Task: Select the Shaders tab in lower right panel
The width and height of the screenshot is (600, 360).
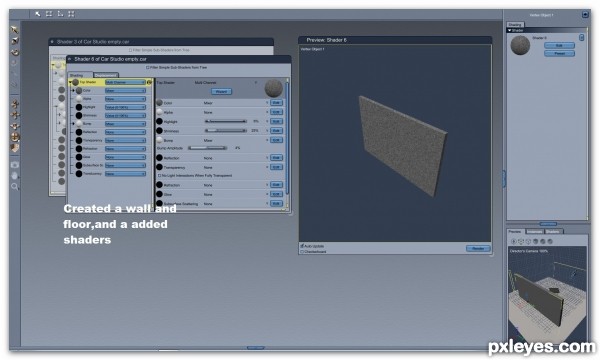Action: [x=553, y=231]
